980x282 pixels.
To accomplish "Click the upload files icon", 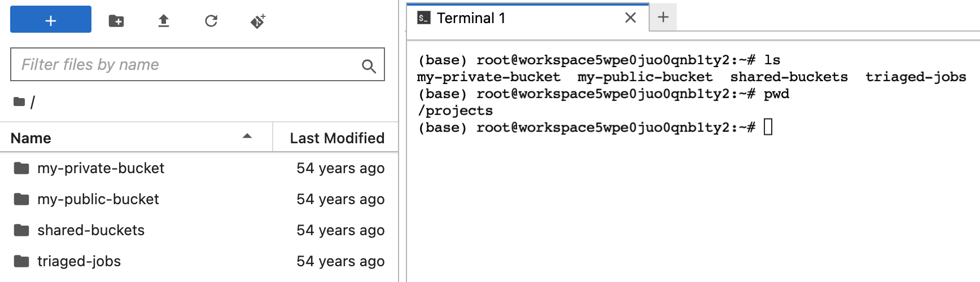I will tap(164, 21).
